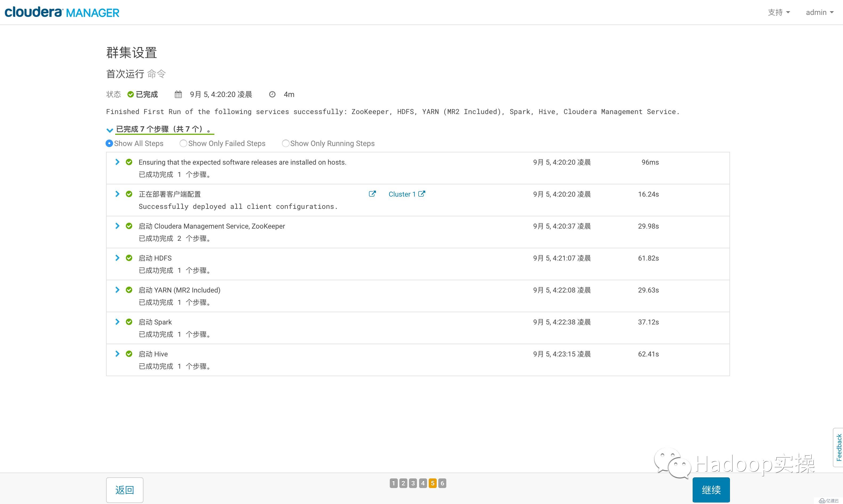Click the external link icon next to Cluster 1
This screenshot has height=504, width=843.
[x=424, y=194]
